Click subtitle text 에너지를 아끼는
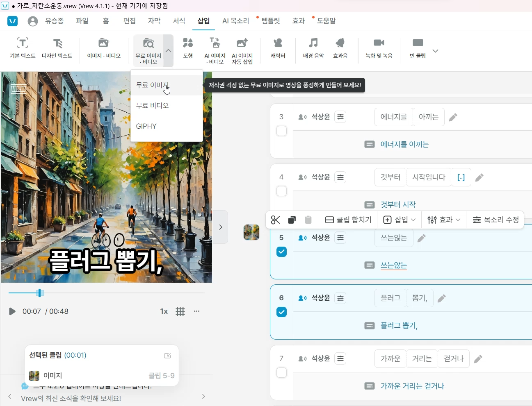 (404, 144)
